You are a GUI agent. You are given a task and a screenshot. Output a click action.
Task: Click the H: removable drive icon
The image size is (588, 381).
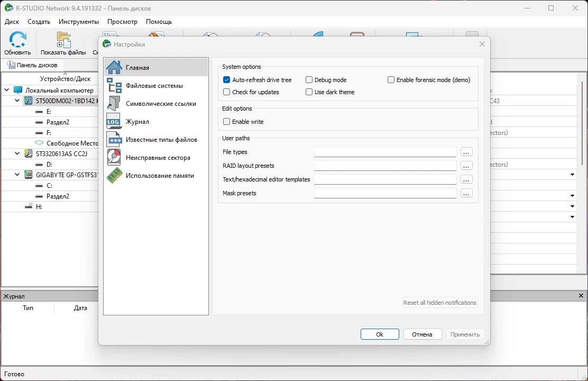click(x=29, y=206)
